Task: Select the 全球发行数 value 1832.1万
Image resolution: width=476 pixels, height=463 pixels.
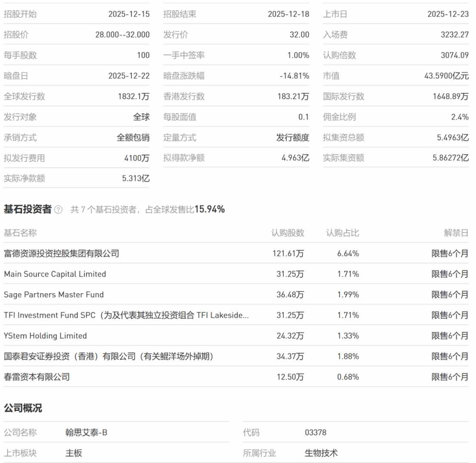Action: tap(134, 96)
